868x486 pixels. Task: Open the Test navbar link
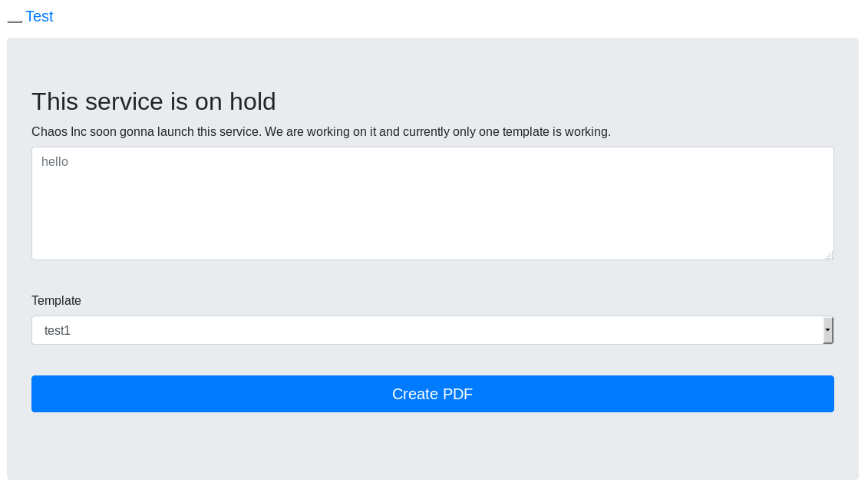pyautogui.click(x=39, y=17)
